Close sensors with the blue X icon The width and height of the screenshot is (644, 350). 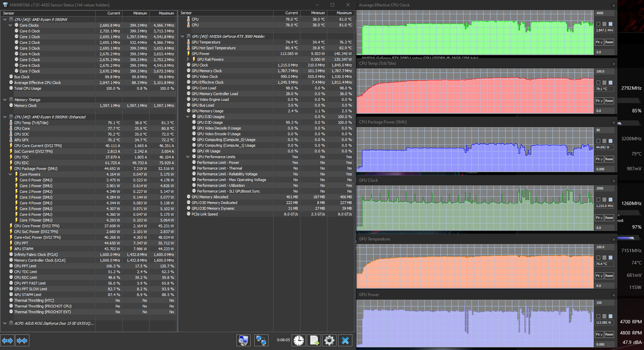[346, 341]
